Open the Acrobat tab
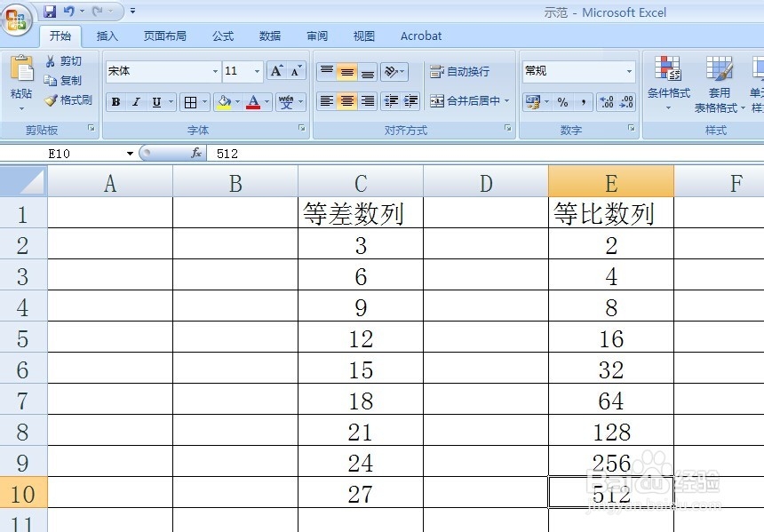 coord(421,36)
